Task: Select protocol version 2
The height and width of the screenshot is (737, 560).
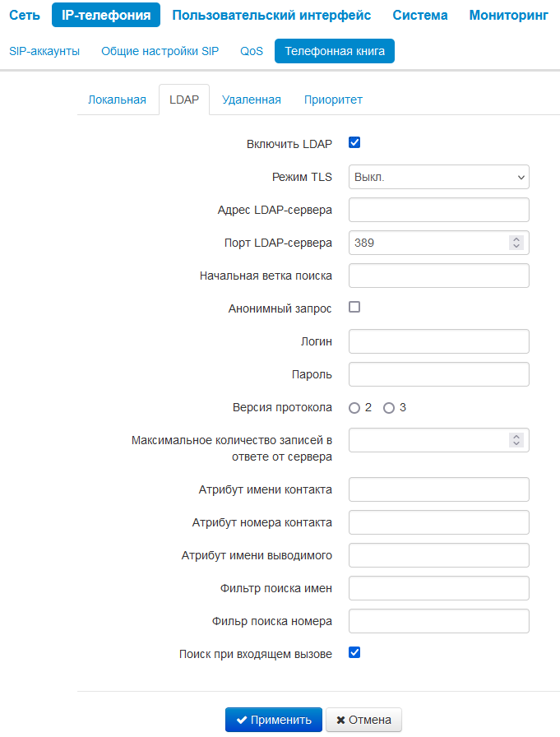Action: [x=354, y=408]
